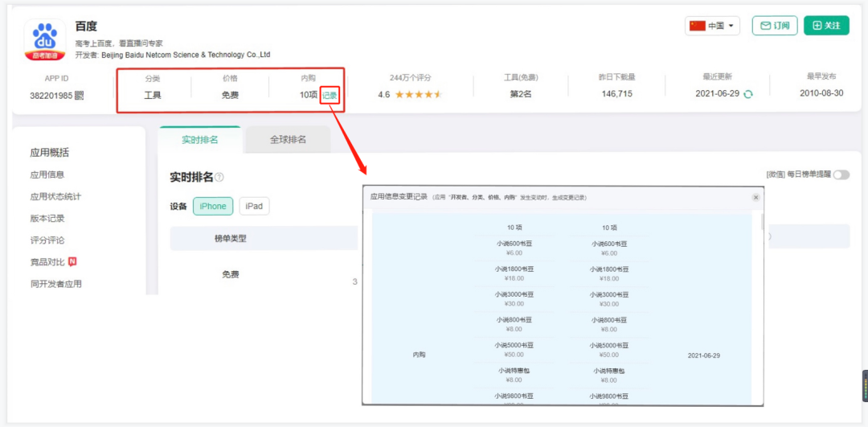Open 同开发者应用 in the sidebar

(56, 284)
